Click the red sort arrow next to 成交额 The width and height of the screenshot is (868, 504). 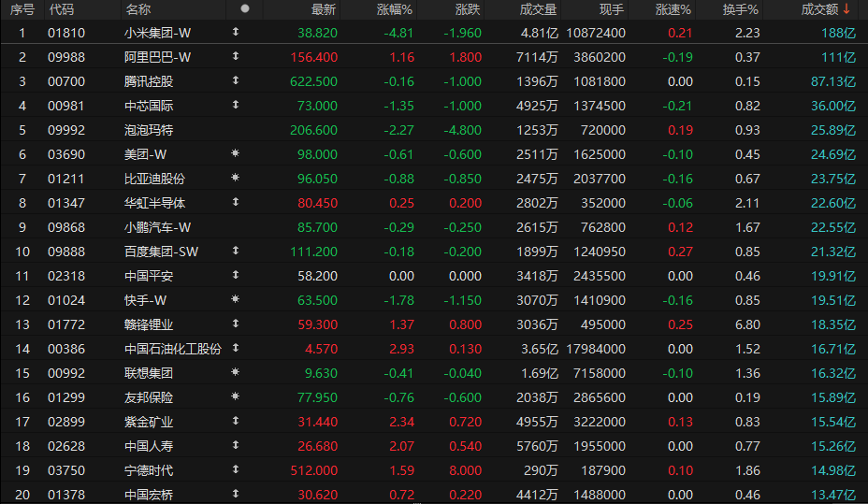coord(846,9)
